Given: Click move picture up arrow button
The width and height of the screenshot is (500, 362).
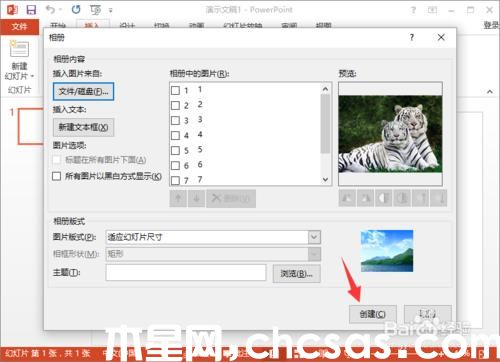Looking at the screenshot, I should pyautogui.click(x=178, y=199).
